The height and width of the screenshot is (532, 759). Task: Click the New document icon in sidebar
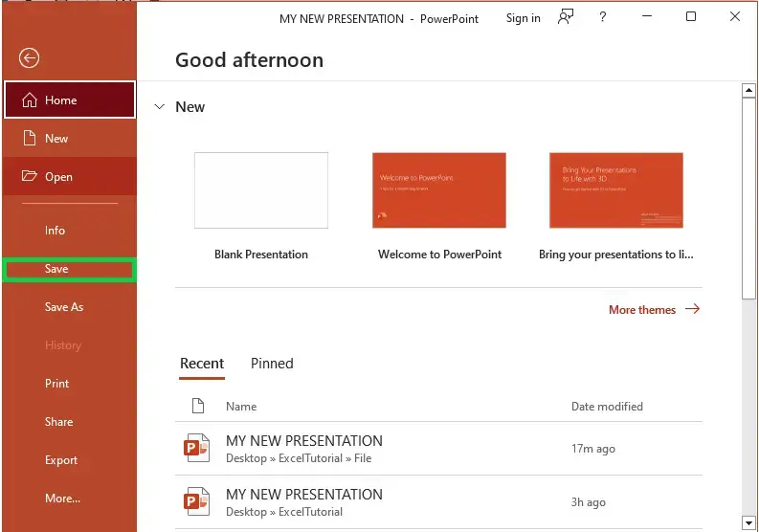[30, 138]
